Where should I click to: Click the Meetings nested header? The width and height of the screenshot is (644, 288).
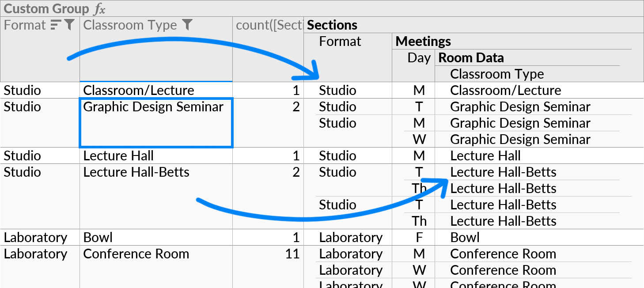[423, 41]
